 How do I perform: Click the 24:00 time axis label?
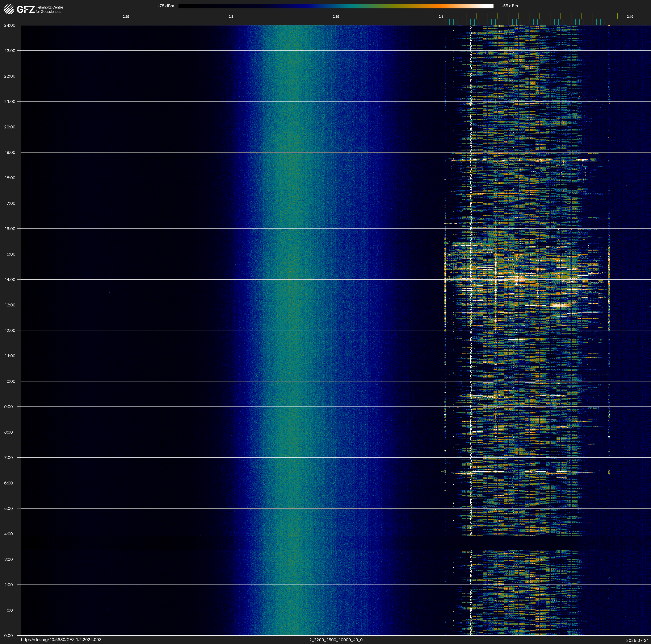(10, 25)
